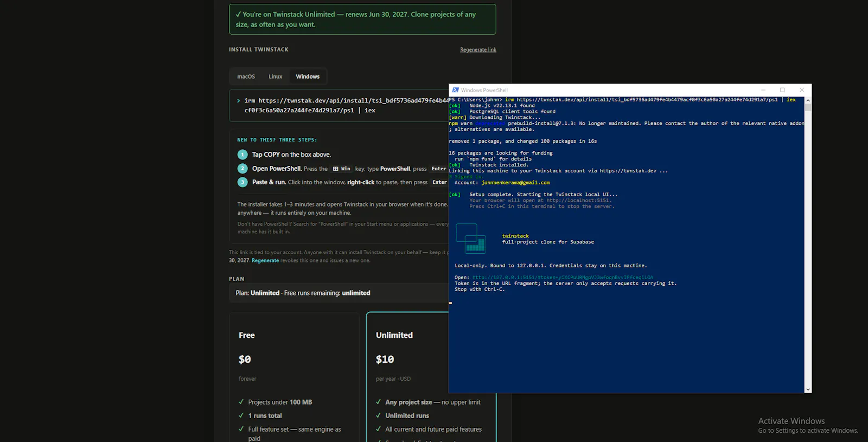
Task: Minimize the Windows PowerShell window
Action: (x=763, y=90)
